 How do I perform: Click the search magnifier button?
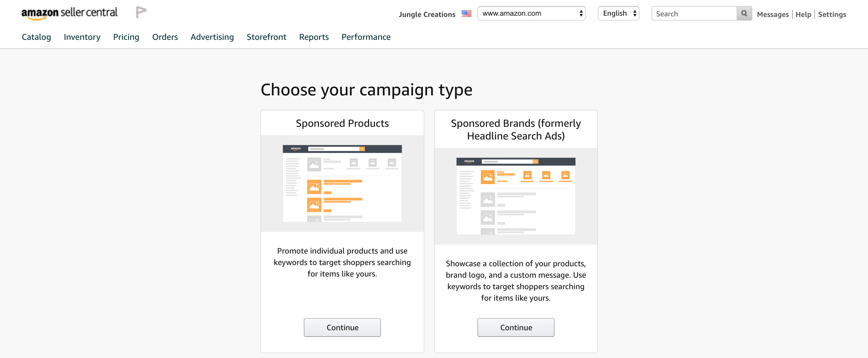[744, 14]
